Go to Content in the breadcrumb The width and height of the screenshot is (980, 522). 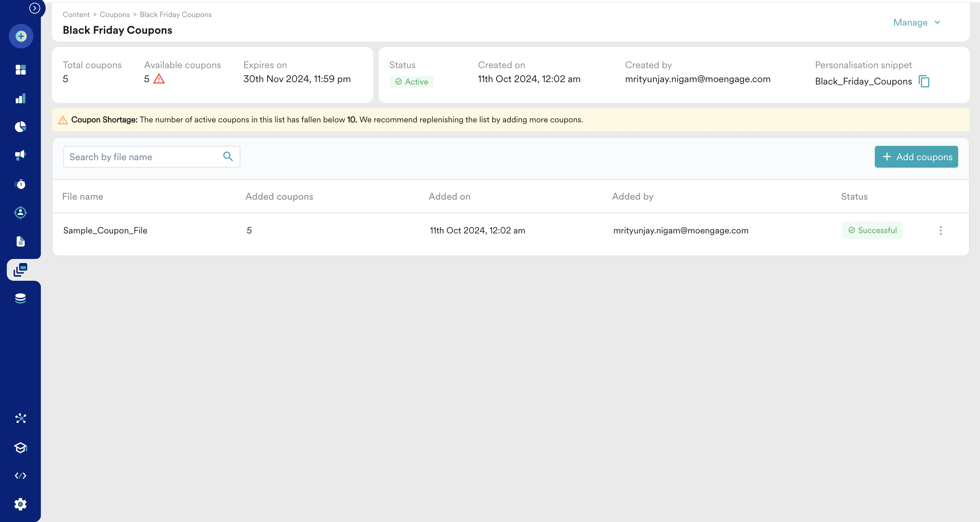tap(76, 14)
